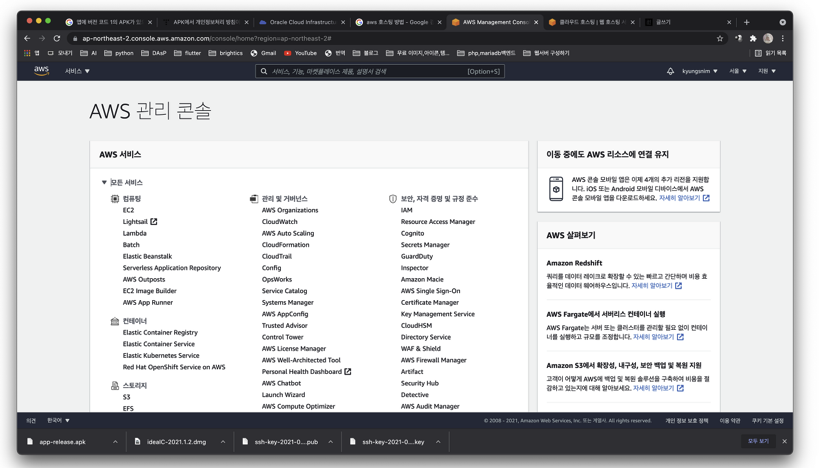This screenshot has width=819, height=468.
Task: Click the AWS logo home icon
Action: coord(41,71)
